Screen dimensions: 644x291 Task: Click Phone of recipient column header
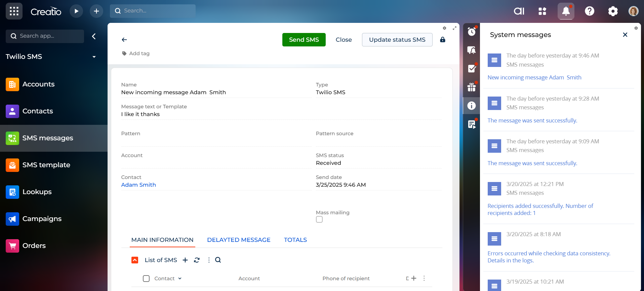pos(346,279)
